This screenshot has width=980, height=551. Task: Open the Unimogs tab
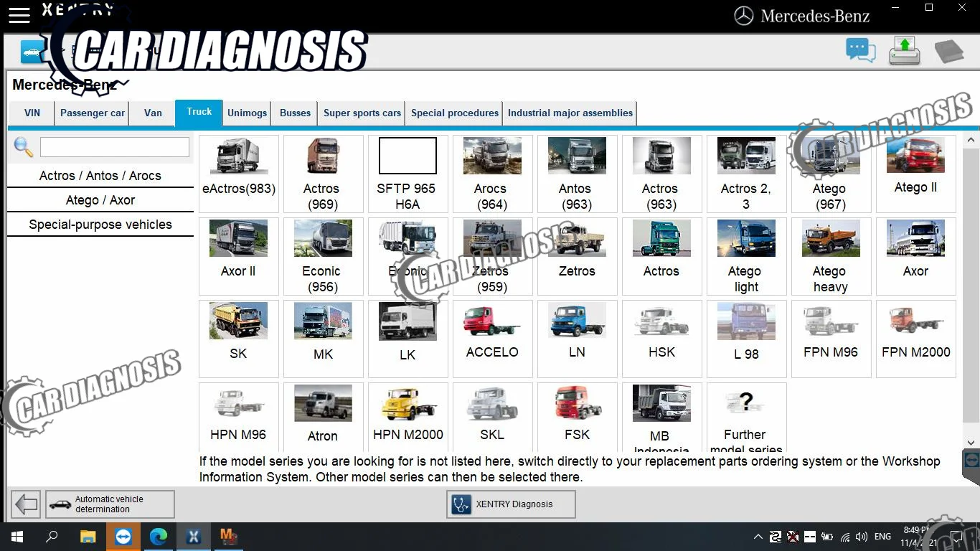[248, 113]
